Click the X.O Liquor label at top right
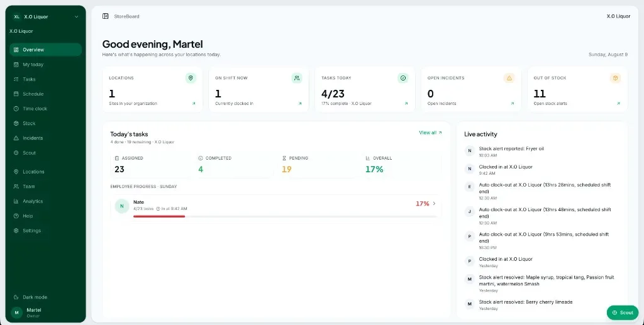The width and height of the screenshot is (644, 325). coord(618,16)
